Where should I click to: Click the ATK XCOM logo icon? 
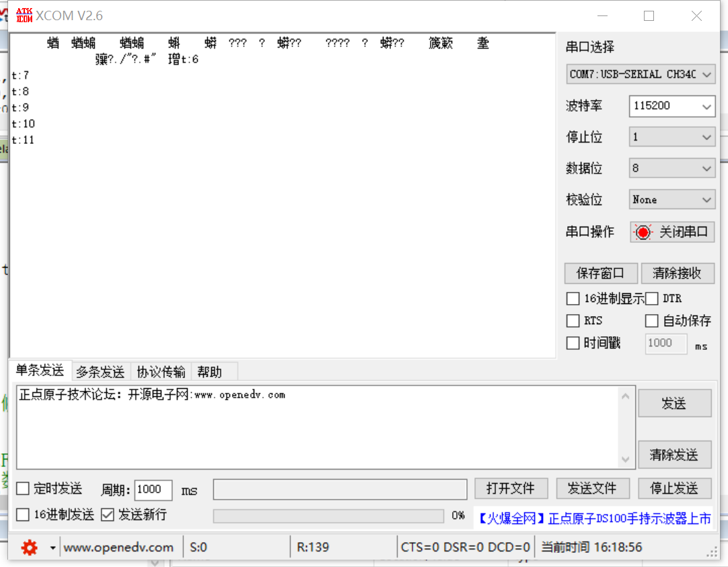[x=24, y=15]
